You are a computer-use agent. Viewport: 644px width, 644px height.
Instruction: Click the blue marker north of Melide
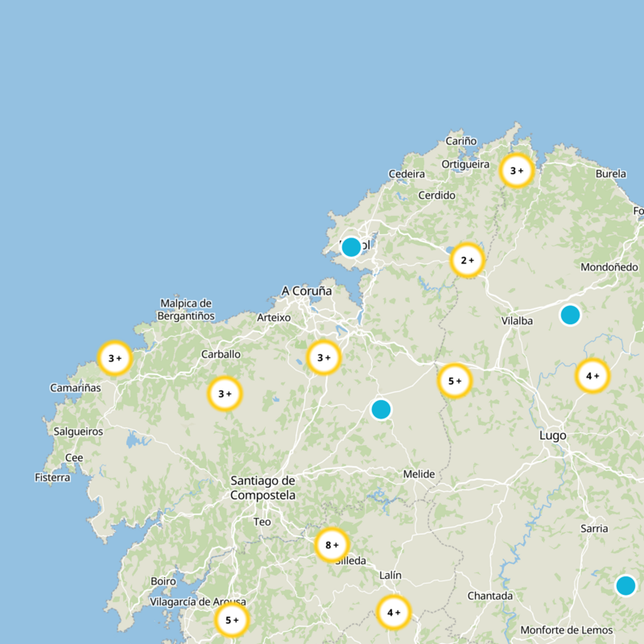pos(381,410)
